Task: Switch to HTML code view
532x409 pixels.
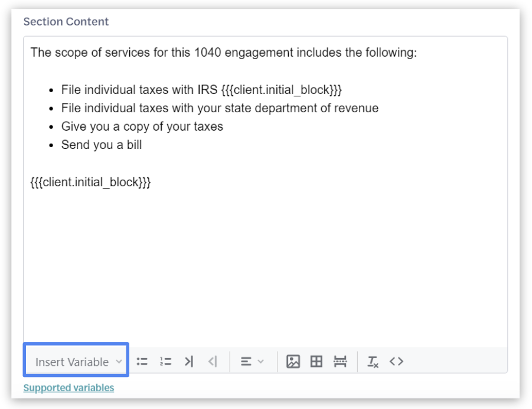Action: 396,362
